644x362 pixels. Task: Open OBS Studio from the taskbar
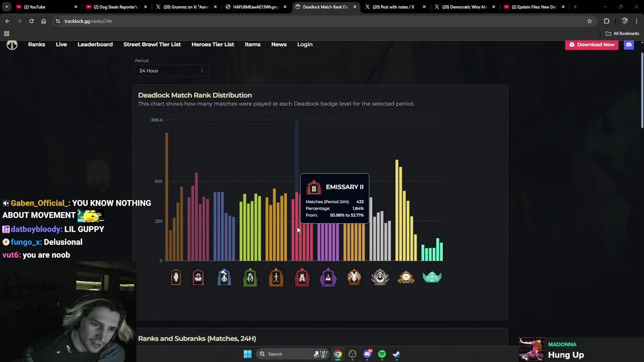point(352,354)
